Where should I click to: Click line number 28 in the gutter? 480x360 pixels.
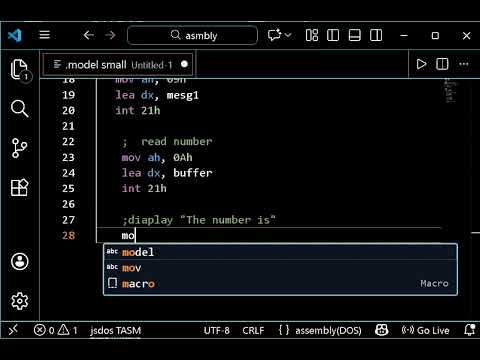(x=68, y=235)
